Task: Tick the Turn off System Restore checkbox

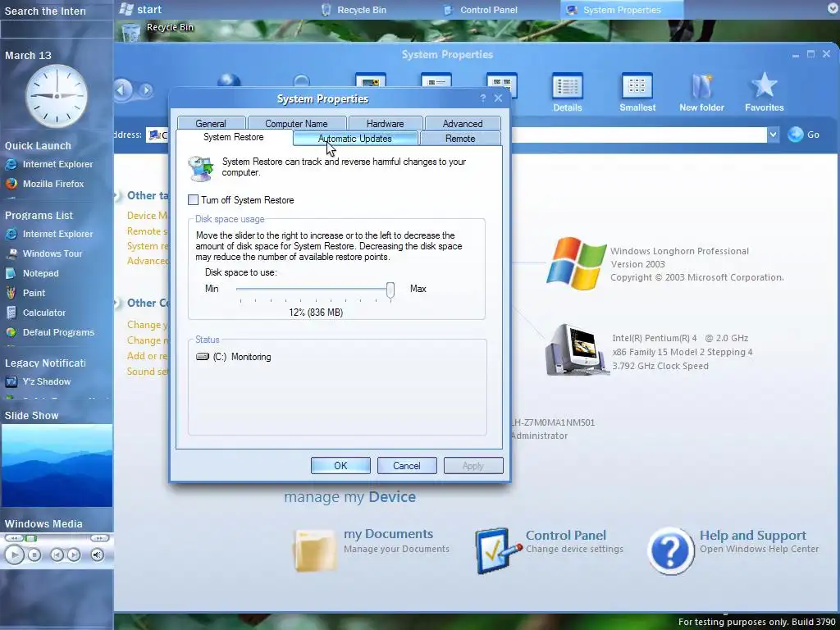Action: click(193, 200)
